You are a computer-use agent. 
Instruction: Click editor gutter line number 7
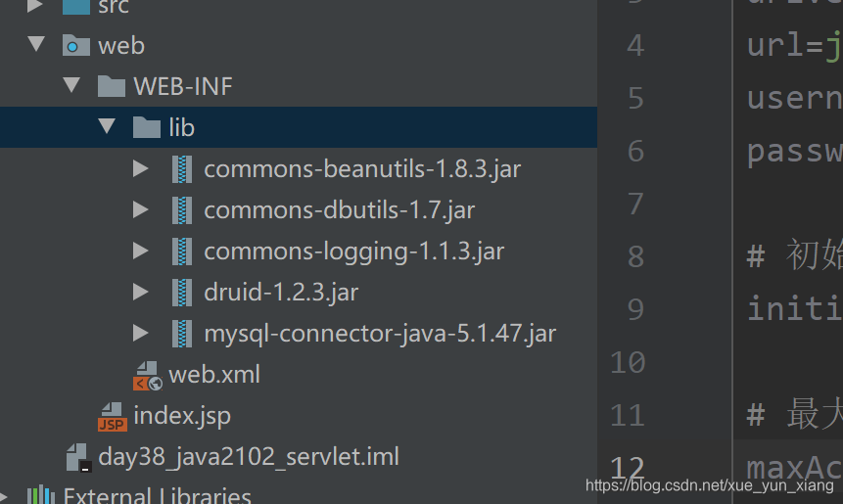tap(635, 205)
